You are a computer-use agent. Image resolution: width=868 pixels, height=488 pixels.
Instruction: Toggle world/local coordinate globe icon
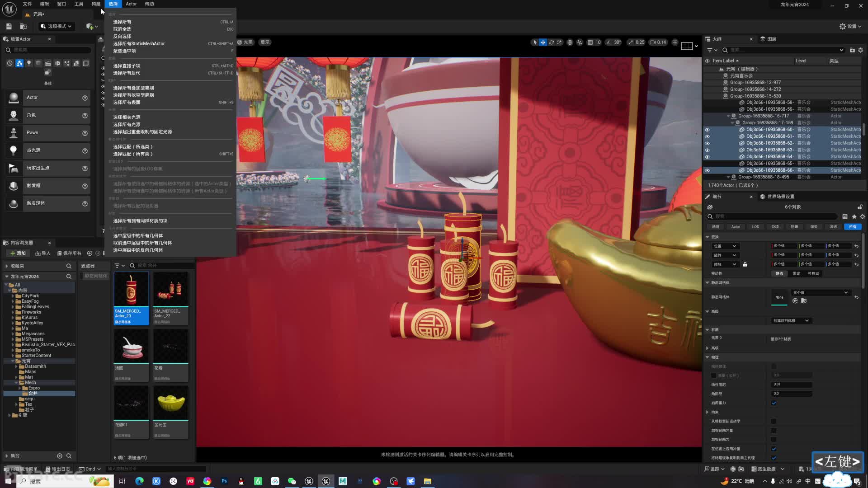[x=570, y=42]
